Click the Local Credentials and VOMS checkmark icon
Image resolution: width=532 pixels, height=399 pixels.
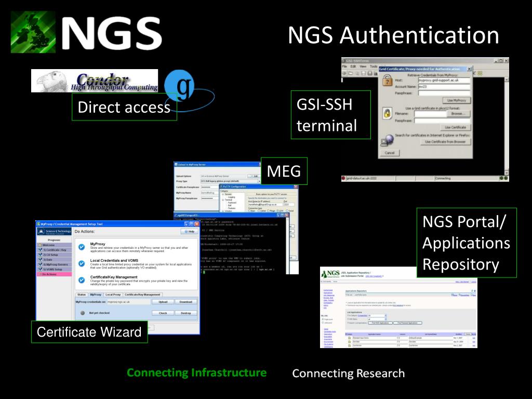pos(82,263)
